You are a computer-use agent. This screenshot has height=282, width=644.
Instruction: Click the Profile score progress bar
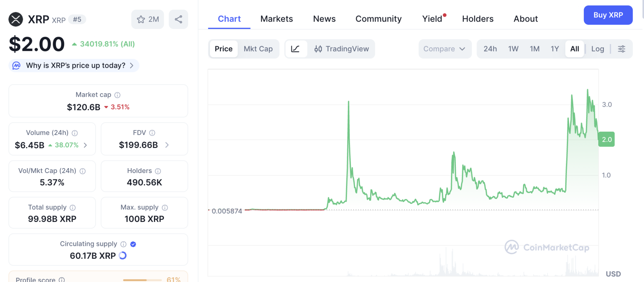(142, 280)
